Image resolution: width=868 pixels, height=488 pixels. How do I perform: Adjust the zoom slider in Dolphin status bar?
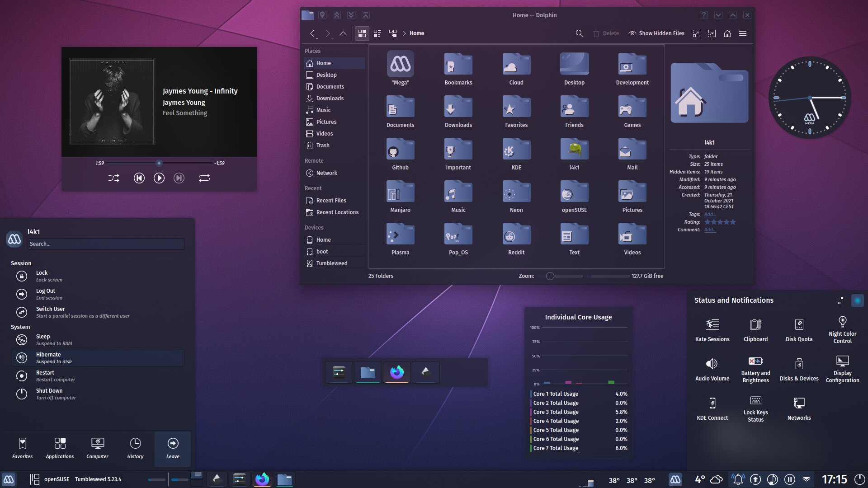[x=550, y=276]
